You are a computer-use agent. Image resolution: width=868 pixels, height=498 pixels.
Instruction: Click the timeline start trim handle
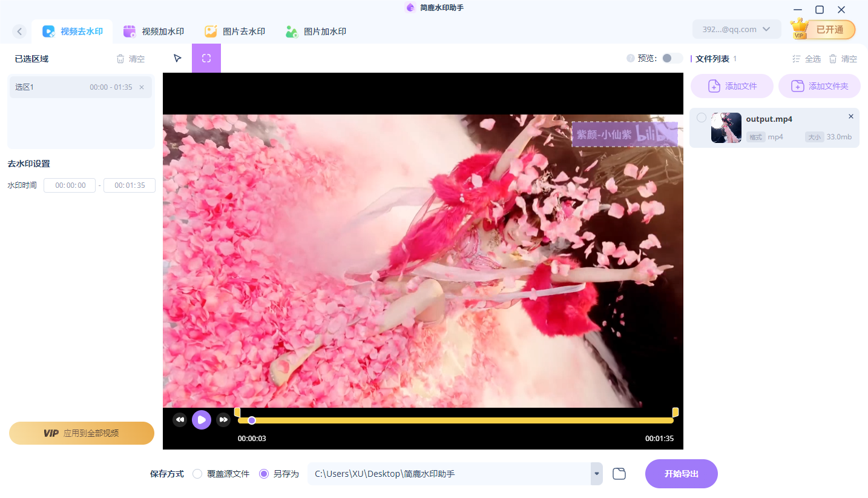237,413
